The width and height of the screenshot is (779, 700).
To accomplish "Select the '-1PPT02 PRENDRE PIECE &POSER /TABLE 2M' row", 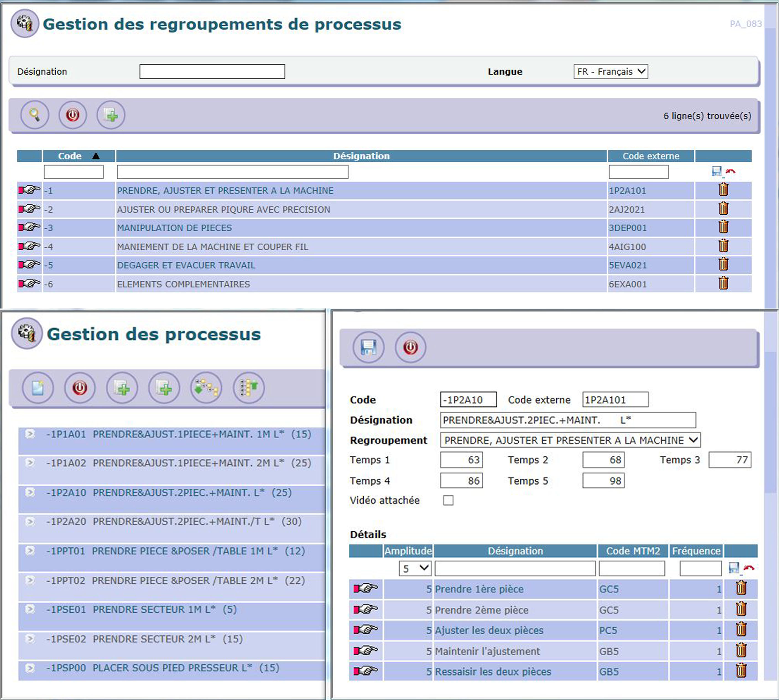I will 172,587.
